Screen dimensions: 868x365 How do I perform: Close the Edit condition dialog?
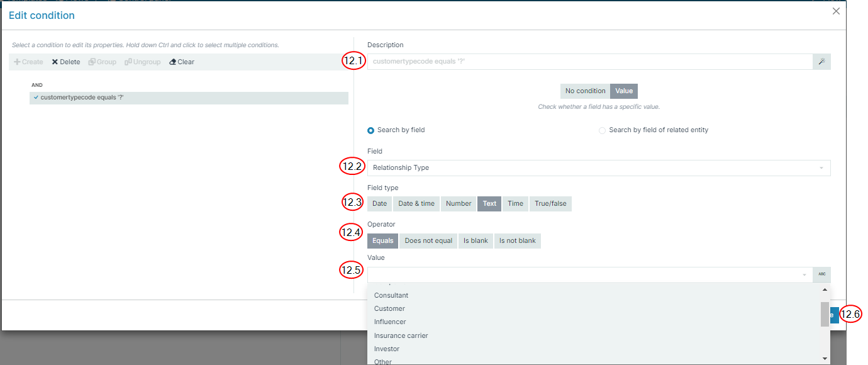836,11
